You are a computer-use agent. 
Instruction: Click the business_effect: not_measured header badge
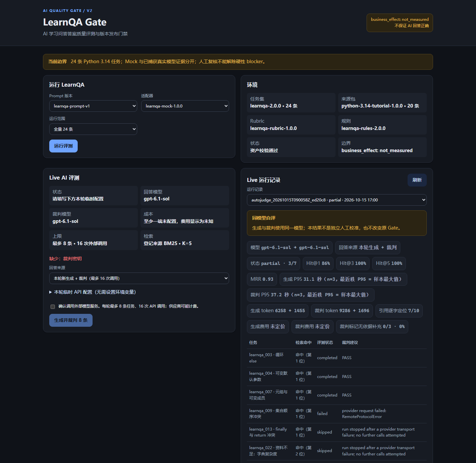coord(400,22)
